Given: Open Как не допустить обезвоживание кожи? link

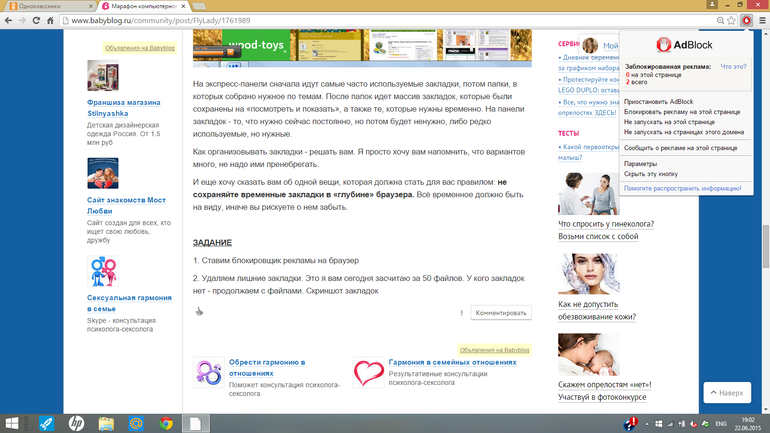Looking at the screenshot, I should pos(597,310).
